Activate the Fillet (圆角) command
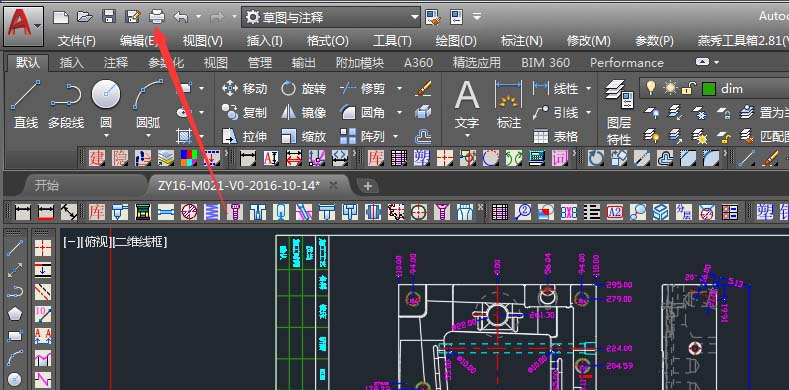 [x=363, y=112]
